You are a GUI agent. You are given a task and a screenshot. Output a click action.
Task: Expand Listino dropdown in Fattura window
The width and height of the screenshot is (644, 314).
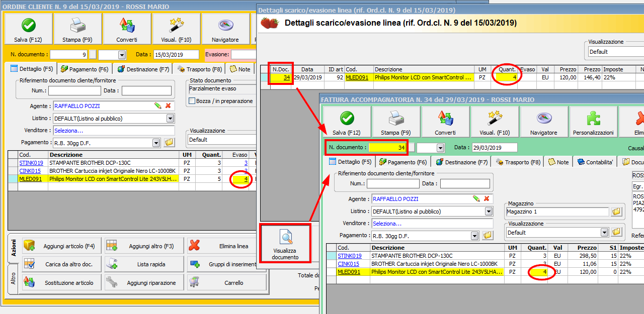click(489, 212)
